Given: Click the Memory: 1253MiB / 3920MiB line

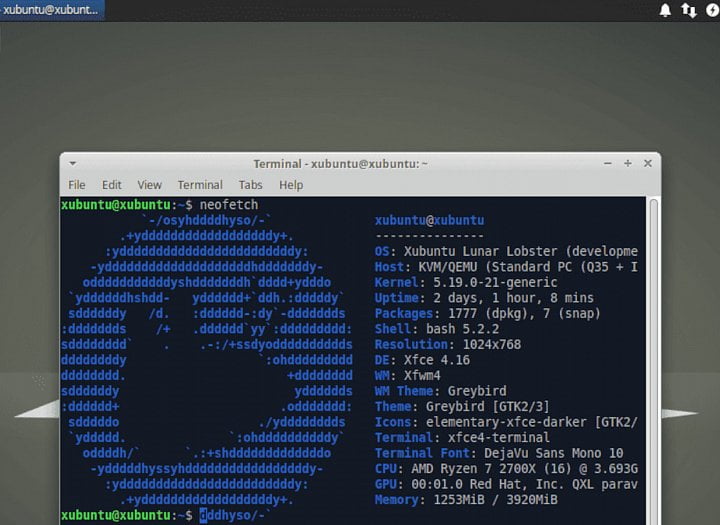Looking at the screenshot, I should point(466,500).
